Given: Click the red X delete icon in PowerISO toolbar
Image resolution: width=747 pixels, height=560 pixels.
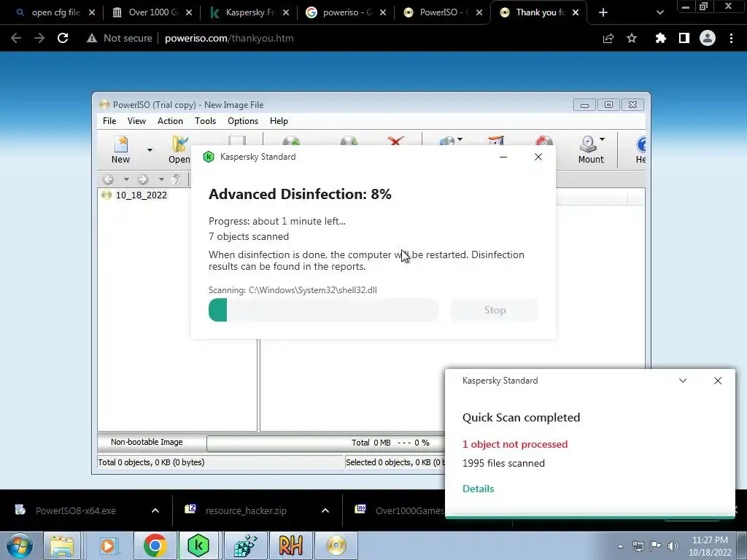Looking at the screenshot, I should coord(395,141).
